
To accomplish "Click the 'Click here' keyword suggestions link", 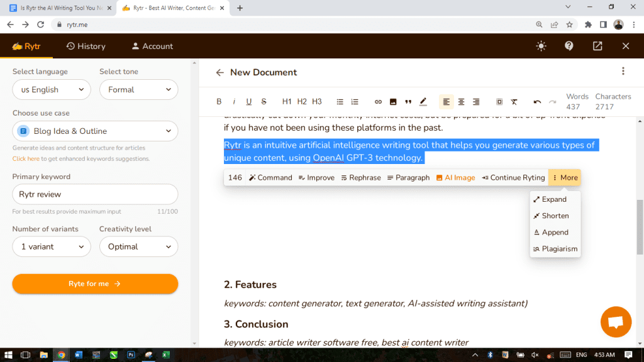I will pyautogui.click(x=26, y=159).
